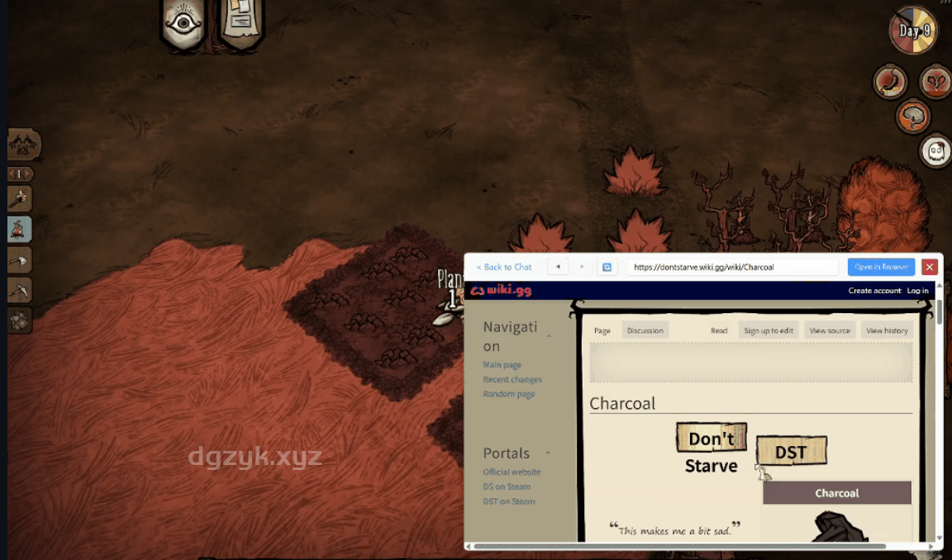Click the wiki URL address field
This screenshot has height=560, width=952.
click(731, 267)
